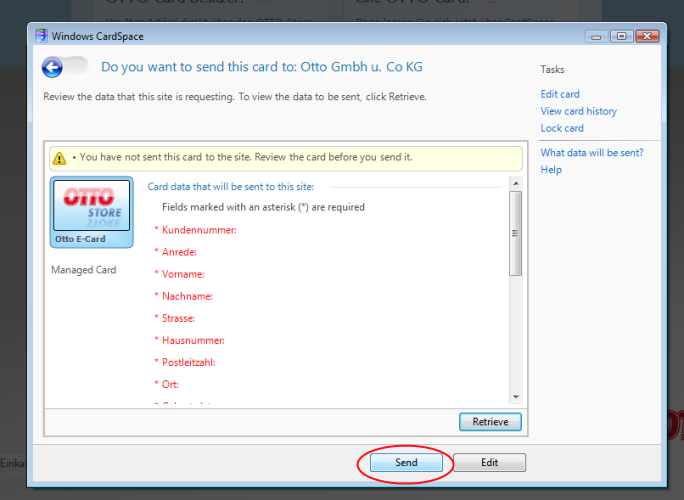Click the Anrede field label

(179, 252)
